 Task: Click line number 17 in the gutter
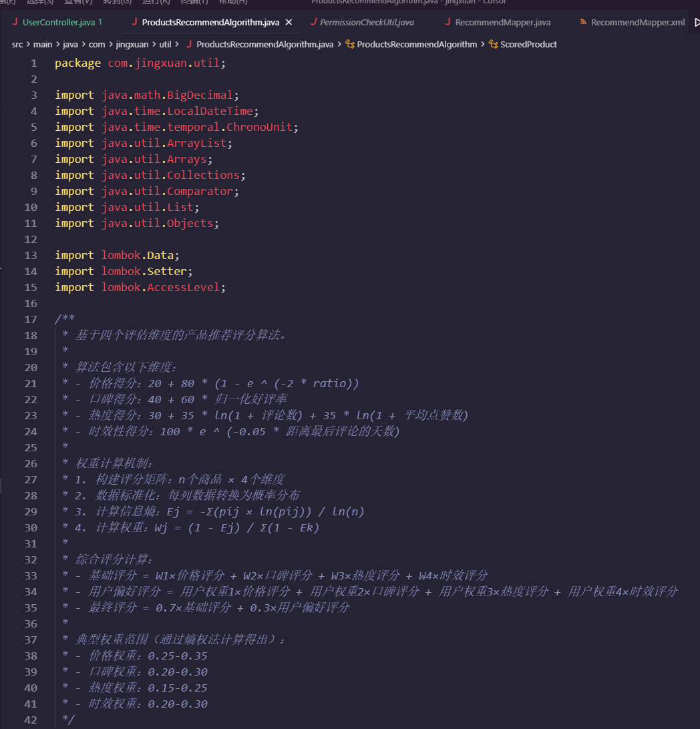[31, 319]
